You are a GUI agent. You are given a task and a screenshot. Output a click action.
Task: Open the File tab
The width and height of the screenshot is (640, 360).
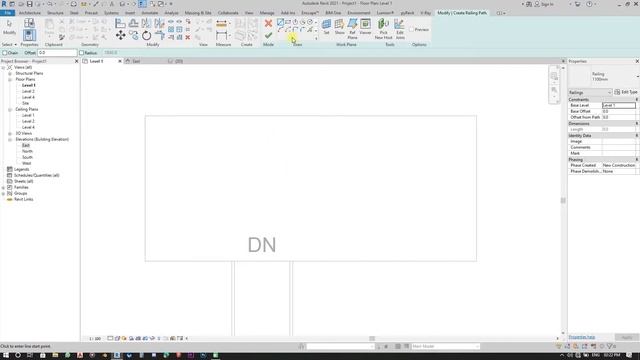(7, 13)
